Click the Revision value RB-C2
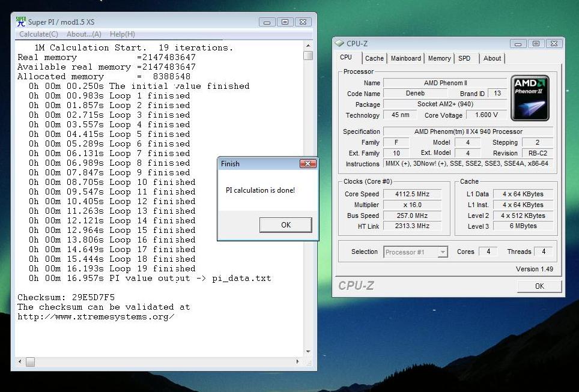Screen dimensions: 579x392 click(x=538, y=153)
